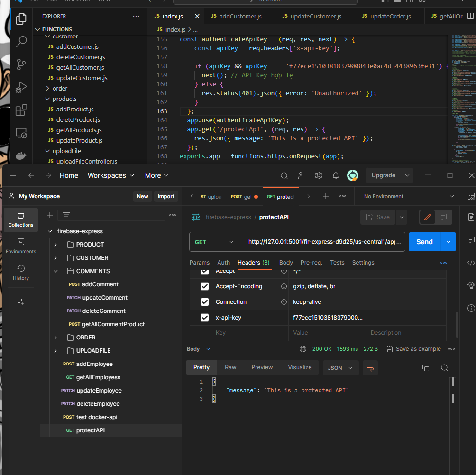Click the Import button

(166, 196)
